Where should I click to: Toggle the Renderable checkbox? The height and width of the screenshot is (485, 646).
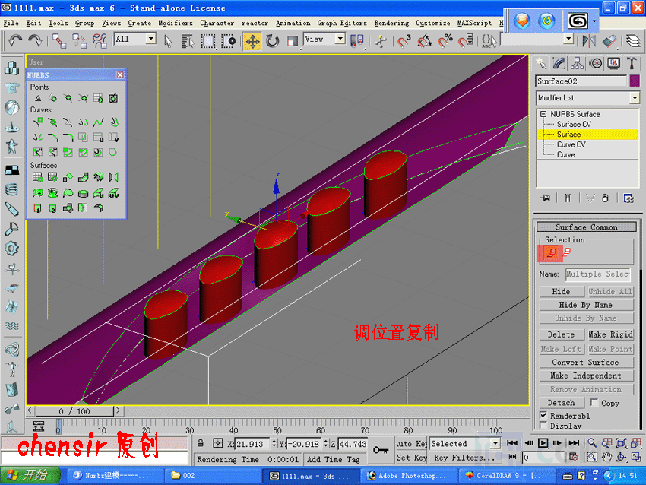pyautogui.click(x=543, y=415)
